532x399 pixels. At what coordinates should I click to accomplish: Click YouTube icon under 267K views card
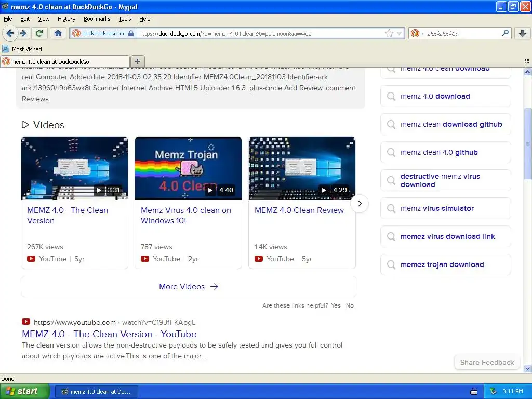pos(31,259)
